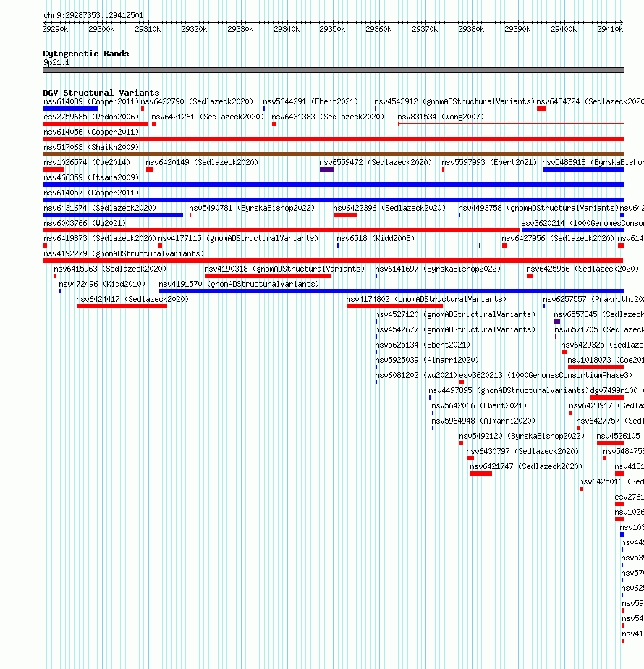Click nsv6003766 (Wu2021) label

pyautogui.click(x=85, y=223)
